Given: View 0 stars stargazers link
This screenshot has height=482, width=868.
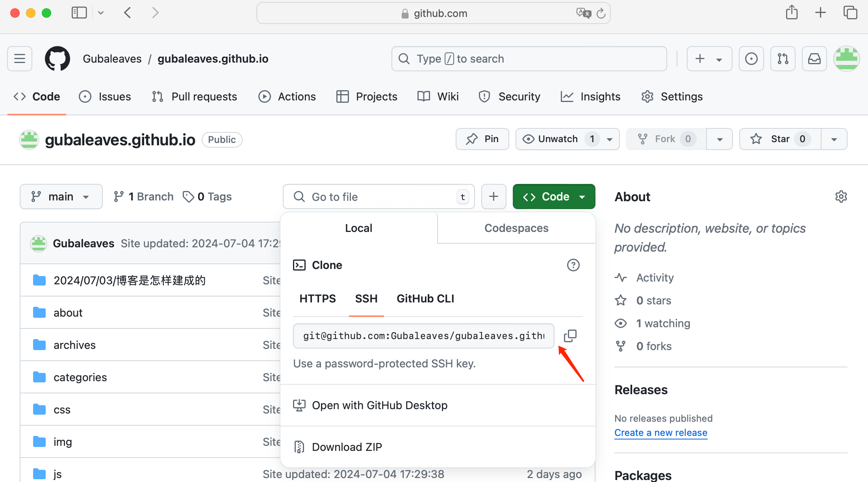Looking at the screenshot, I should click(x=644, y=300).
